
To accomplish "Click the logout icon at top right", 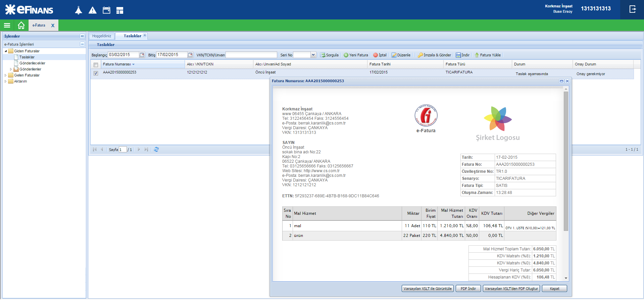I will [633, 9].
